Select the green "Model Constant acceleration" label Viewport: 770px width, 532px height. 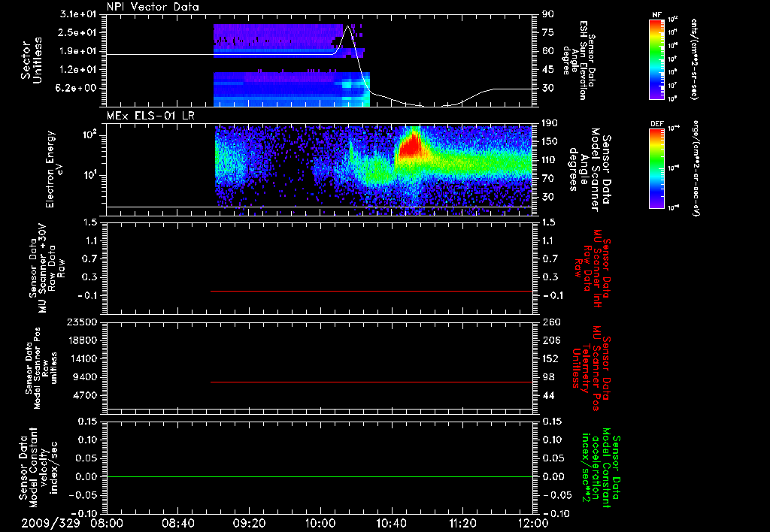tap(601, 469)
